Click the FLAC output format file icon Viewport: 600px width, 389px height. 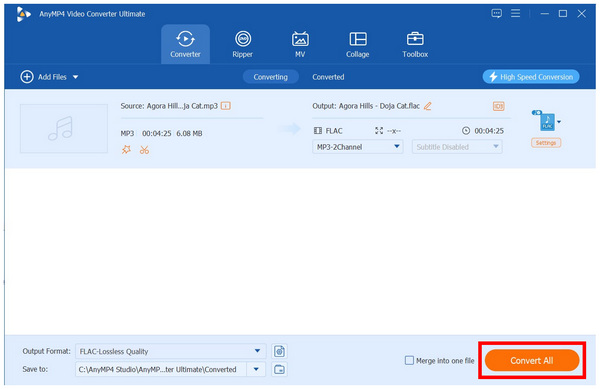point(547,122)
